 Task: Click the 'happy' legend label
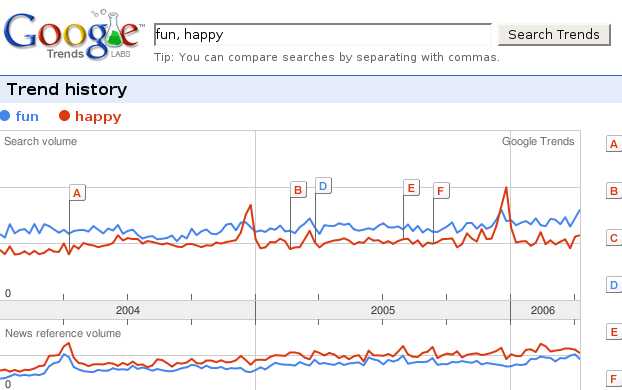click(x=98, y=117)
